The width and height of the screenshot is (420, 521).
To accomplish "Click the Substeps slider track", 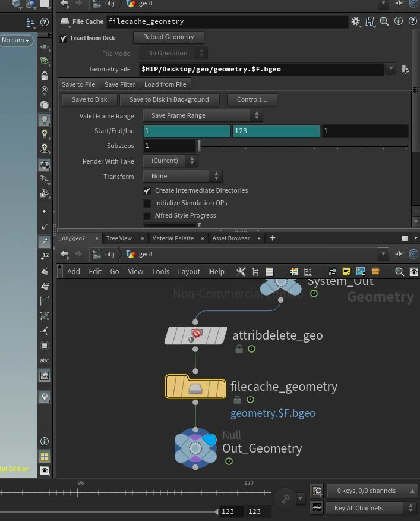I will [303, 146].
